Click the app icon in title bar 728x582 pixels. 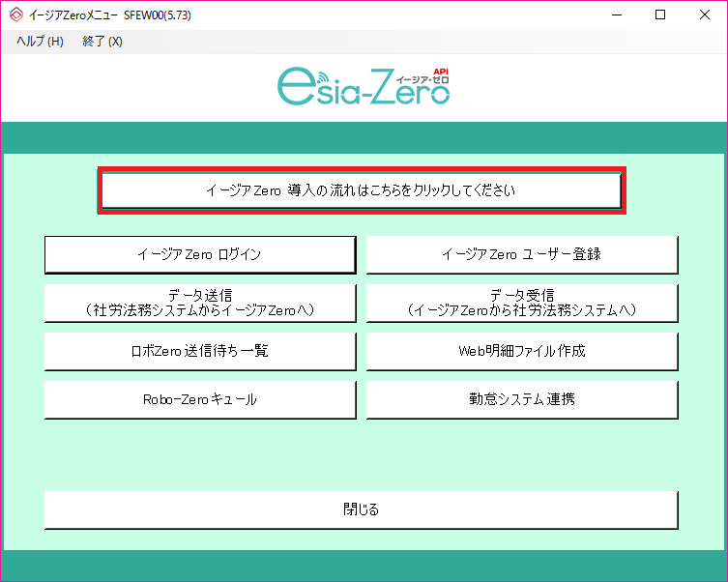tap(16, 15)
